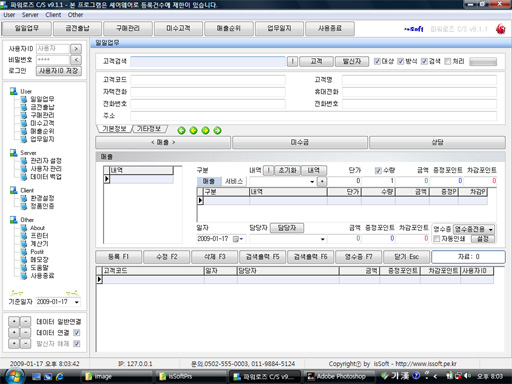Select 사용종료 in the Other tree
Viewport: 512px width, 384px height.
[42, 276]
